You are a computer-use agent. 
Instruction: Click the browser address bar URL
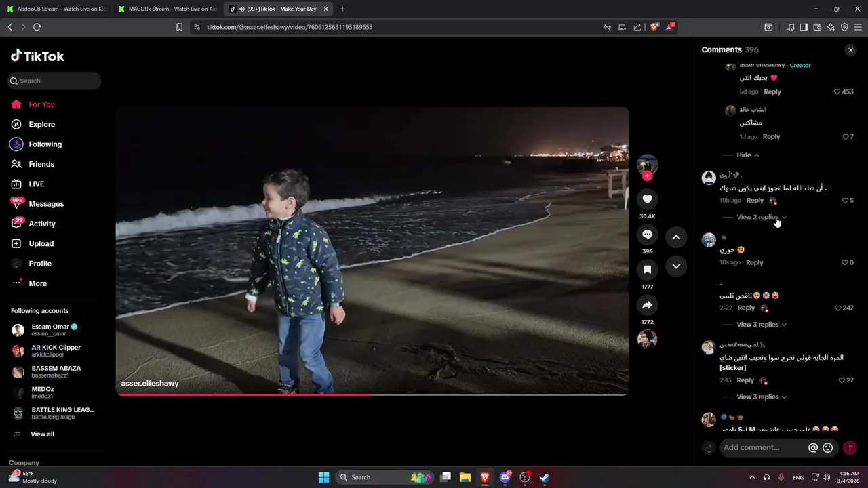point(290,27)
